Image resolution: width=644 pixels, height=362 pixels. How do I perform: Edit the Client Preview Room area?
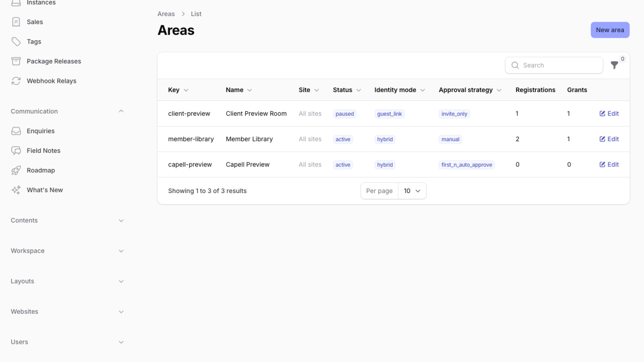pos(609,114)
